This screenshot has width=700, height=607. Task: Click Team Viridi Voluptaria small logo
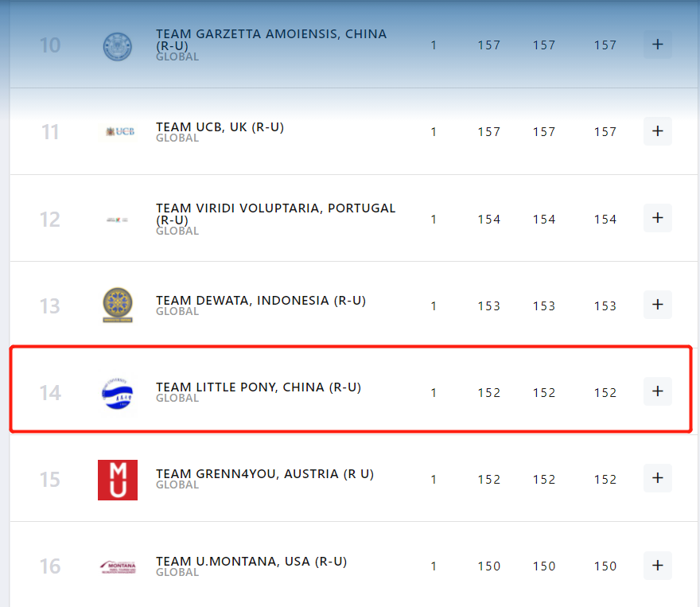[118, 219]
